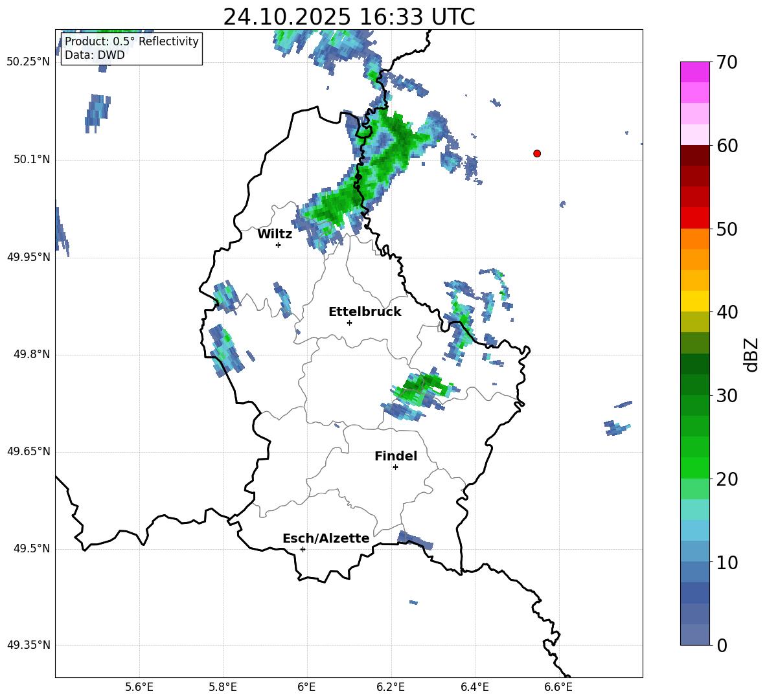Click the 49.8°N latitude label
Viewport: 767px width, 700px height.
[32, 354]
